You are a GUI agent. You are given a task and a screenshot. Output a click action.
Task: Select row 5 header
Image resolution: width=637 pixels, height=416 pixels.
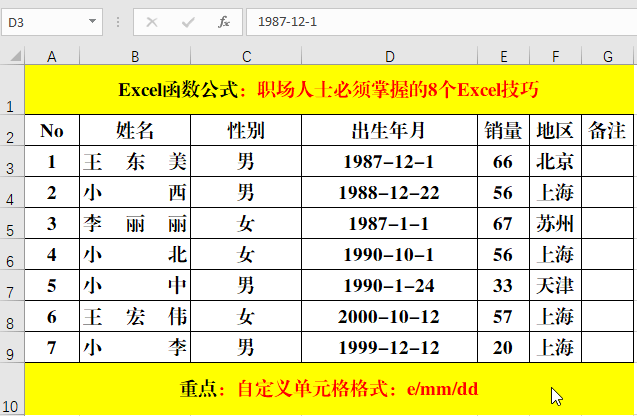pyautogui.click(x=12, y=223)
